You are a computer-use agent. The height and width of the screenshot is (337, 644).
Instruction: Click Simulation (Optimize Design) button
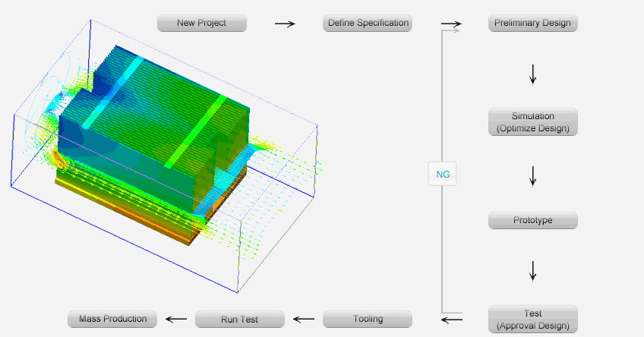(532, 122)
